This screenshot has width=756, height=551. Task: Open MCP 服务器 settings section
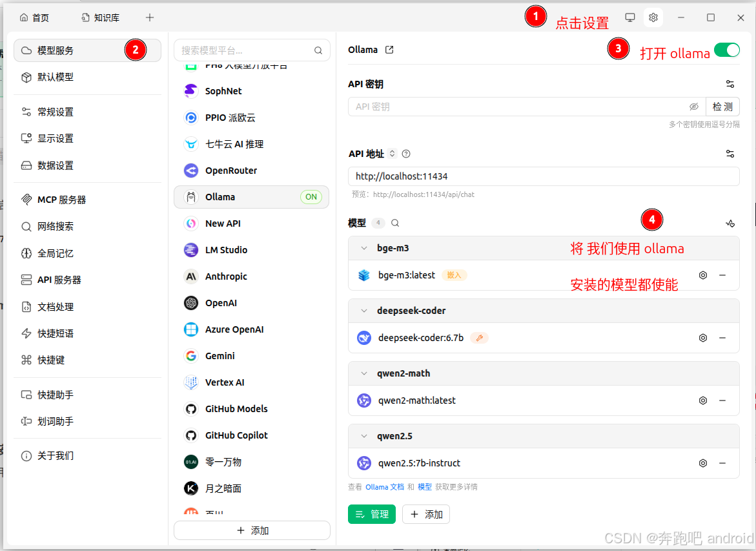(x=87, y=200)
